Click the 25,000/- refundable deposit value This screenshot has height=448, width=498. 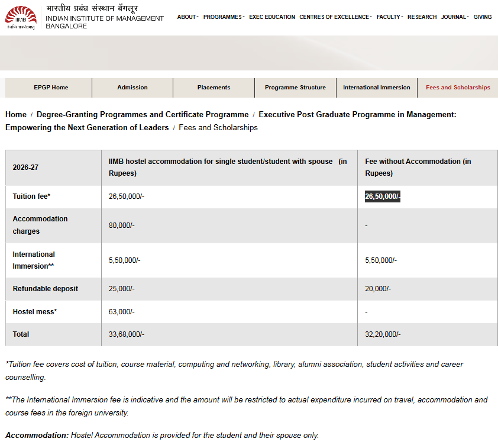click(x=122, y=289)
